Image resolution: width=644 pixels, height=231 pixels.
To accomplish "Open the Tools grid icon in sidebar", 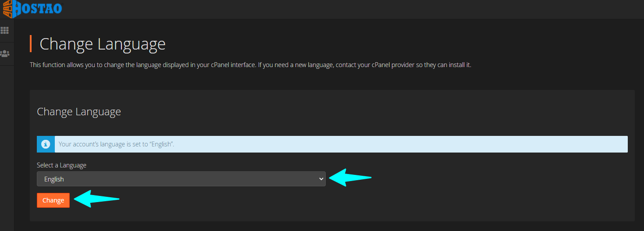I will pyautogui.click(x=5, y=30).
